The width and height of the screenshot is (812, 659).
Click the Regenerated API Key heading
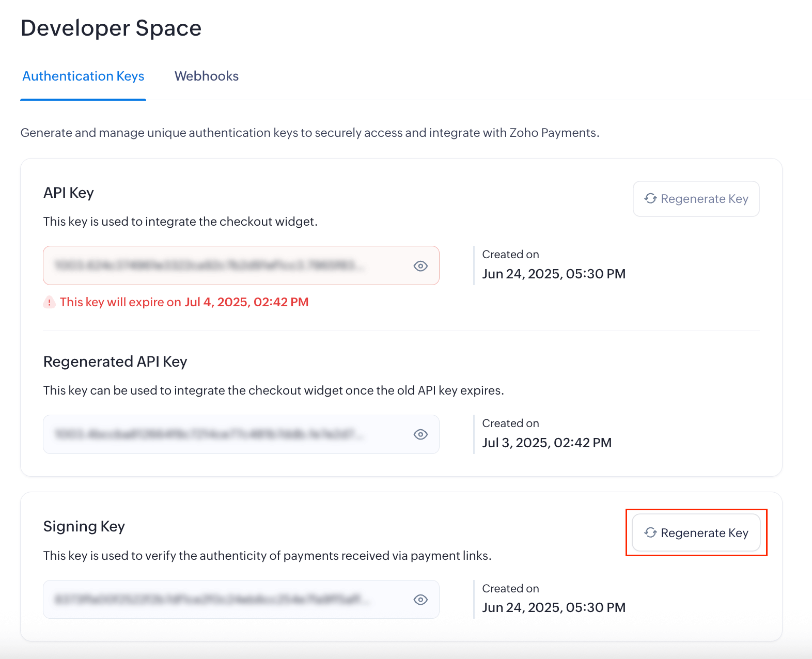click(x=115, y=362)
